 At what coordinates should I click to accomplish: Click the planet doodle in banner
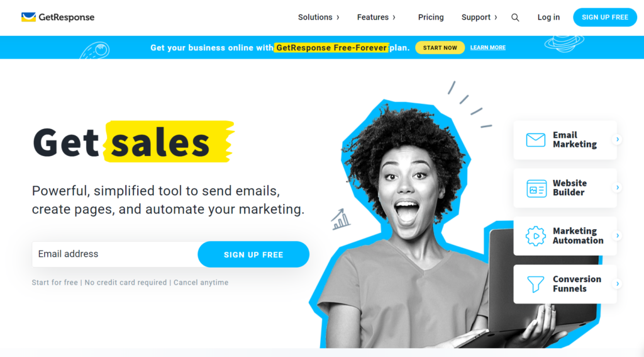pos(564,43)
